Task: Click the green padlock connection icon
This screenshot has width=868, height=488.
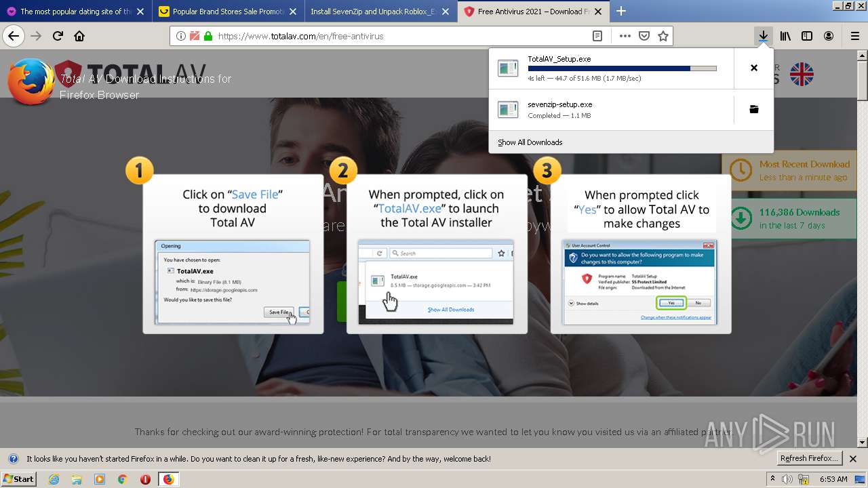Action: pos(208,36)
